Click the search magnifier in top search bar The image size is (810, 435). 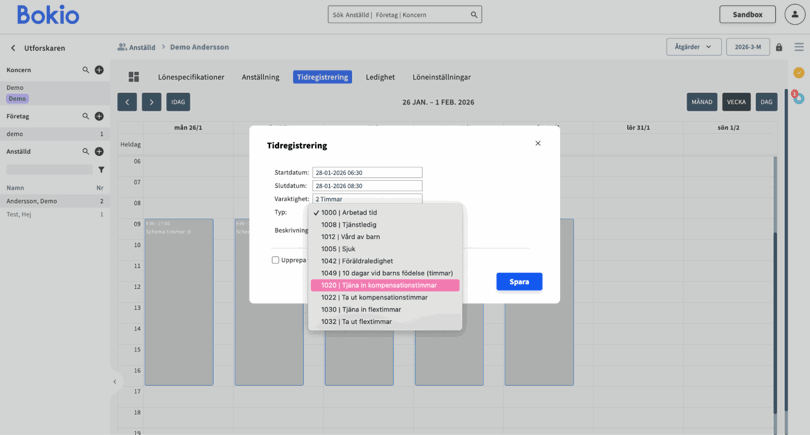[x=474, y=15]
